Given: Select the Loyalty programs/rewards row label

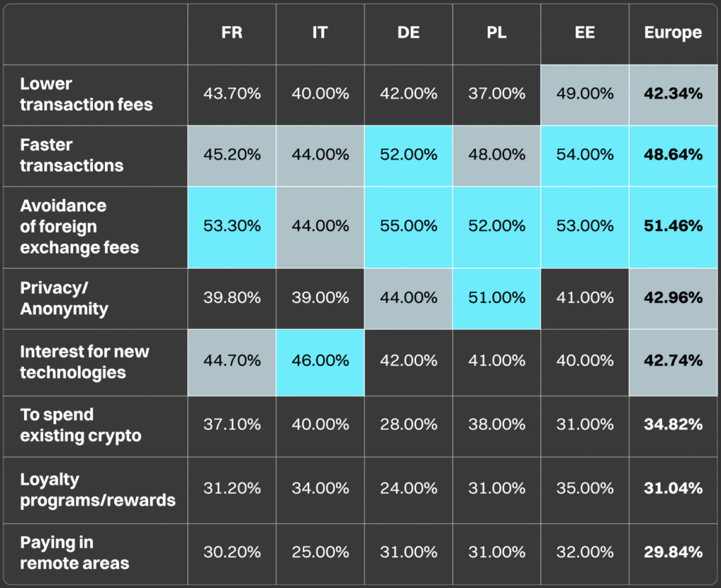Looking at the screenshot, I should click(x=97, y=490).
